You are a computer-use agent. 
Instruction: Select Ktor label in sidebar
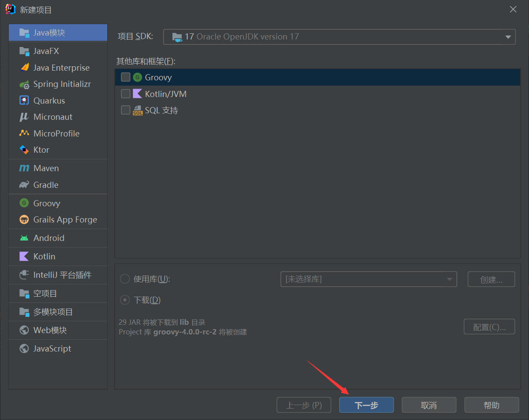(41, 150)
